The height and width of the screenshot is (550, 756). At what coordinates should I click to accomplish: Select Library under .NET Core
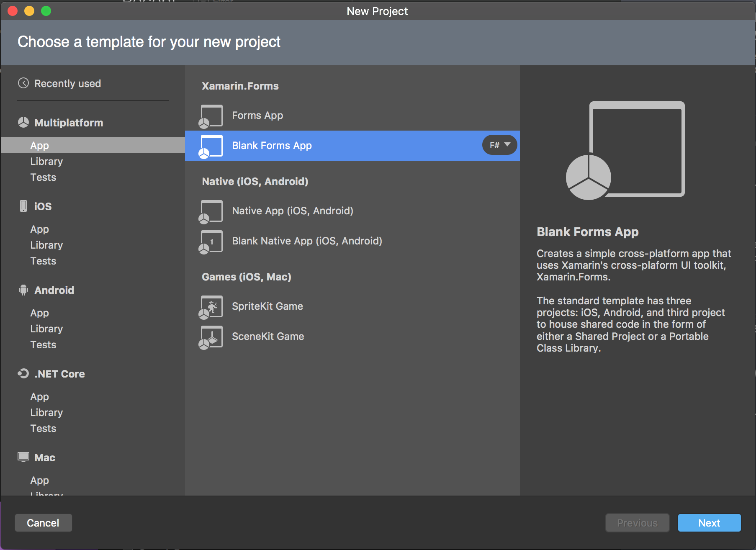point(46,412)
